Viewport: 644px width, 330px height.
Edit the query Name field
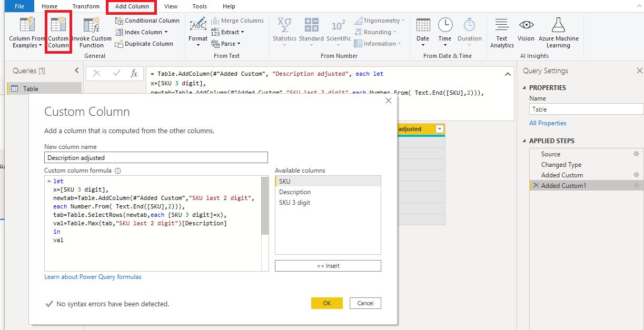(586, 109)
